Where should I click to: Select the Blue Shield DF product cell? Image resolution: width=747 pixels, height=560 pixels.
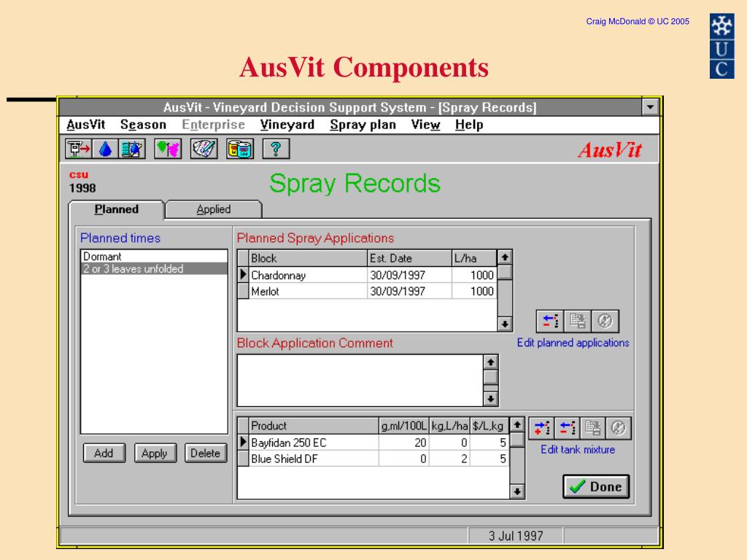(314, 459)
